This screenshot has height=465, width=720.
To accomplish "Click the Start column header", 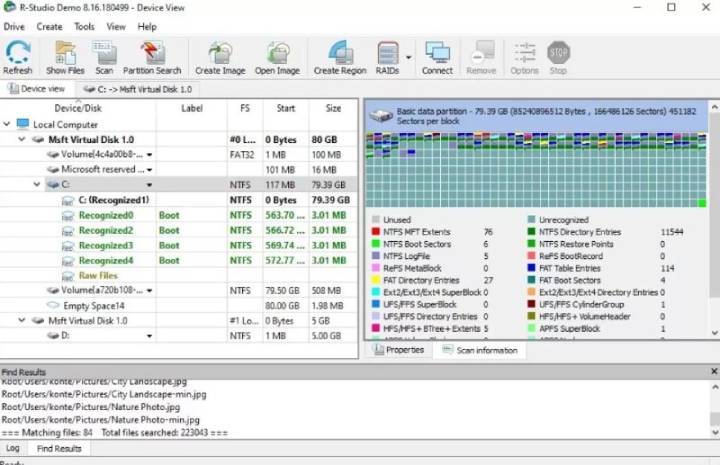I will pos(286,108).
